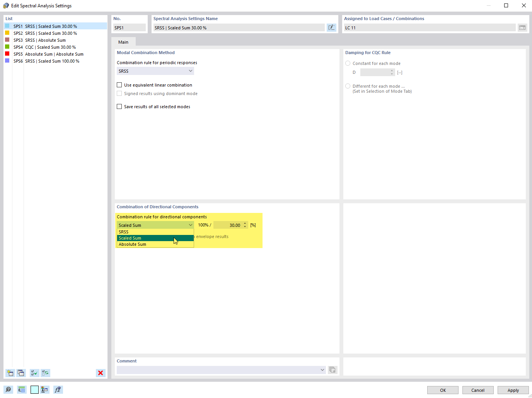Invert selection with the swap-check icon

[46, 373]
